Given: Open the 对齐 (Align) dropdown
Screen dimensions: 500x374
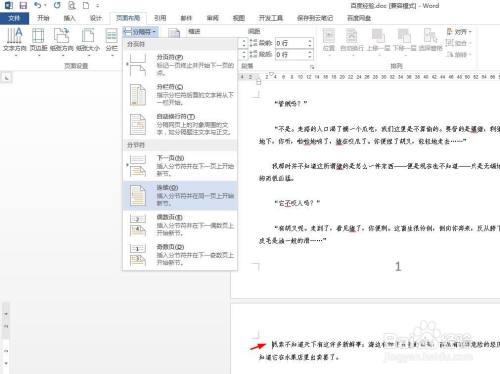Looking at the screenshot, I should tap(459, 32).
